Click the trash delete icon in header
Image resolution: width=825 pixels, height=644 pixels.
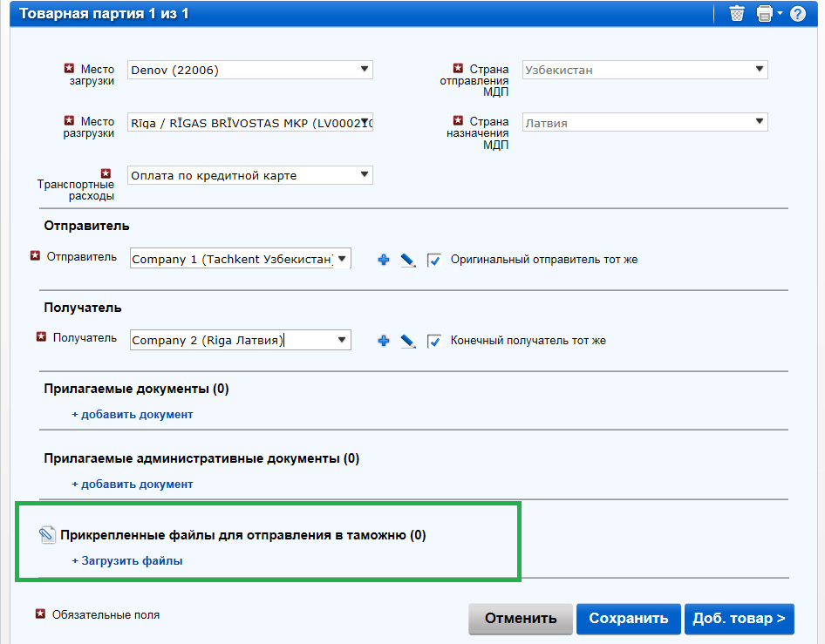pyautogui.click(x=737, y=14)
